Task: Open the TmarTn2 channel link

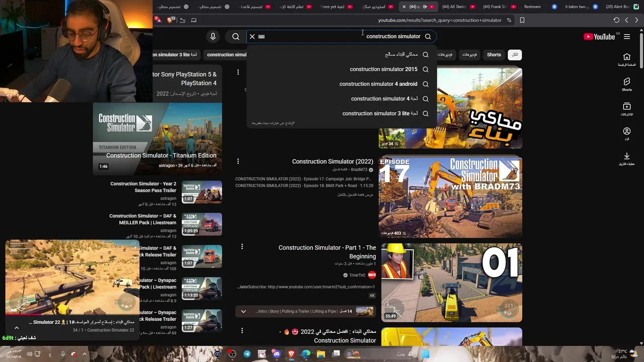Action: coord(357,275)
